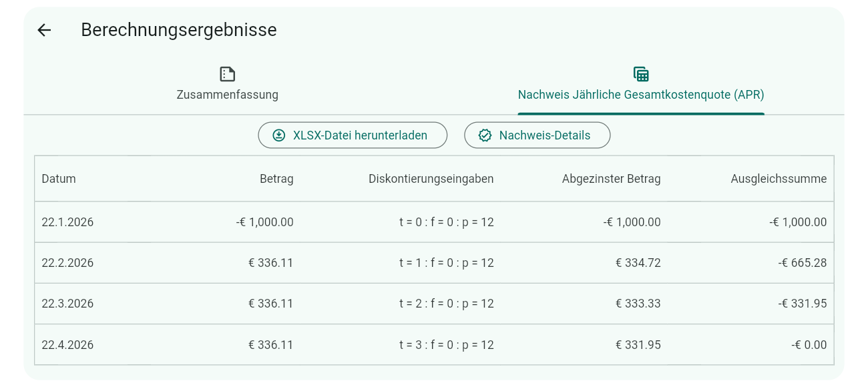Screen dimensions: 868x387
Task: Click the Berechnungsergebnisse page title
Action: tap(179, 30)
